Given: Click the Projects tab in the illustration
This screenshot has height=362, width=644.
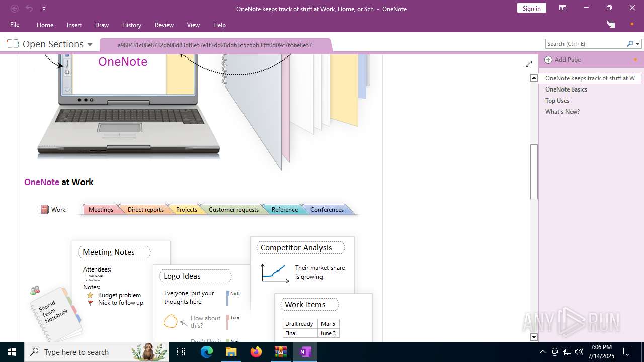Looking at the screenshot, I should 186,210.
